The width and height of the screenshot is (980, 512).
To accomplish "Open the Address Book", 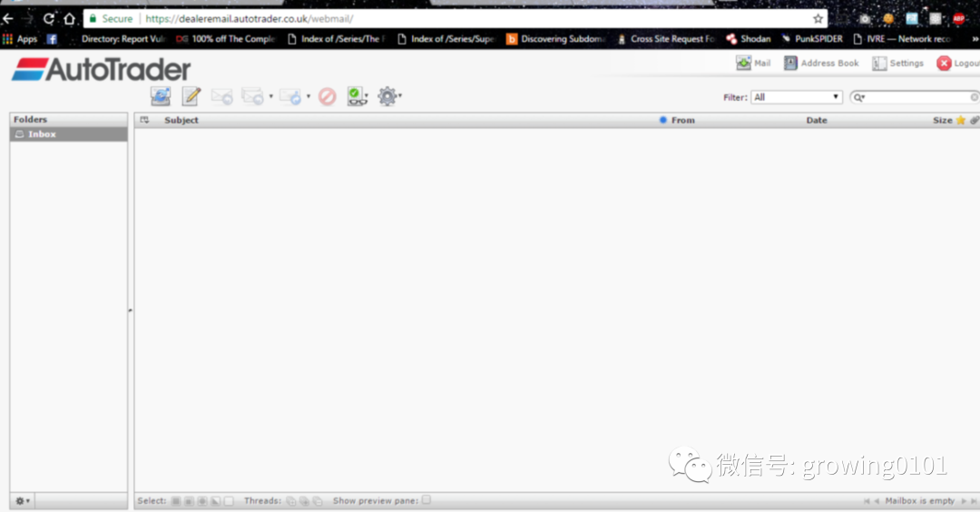I will (821, 64).
